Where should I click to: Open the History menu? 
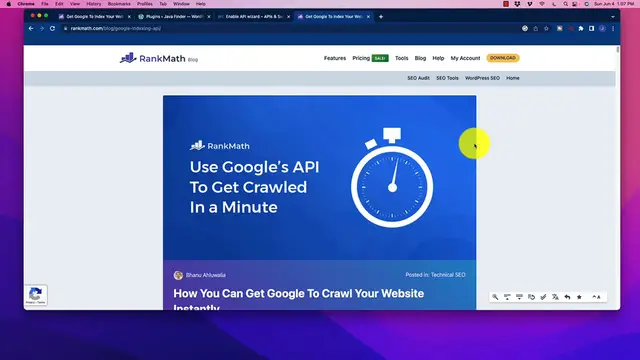pyautogui.click(x=93, y=4)
